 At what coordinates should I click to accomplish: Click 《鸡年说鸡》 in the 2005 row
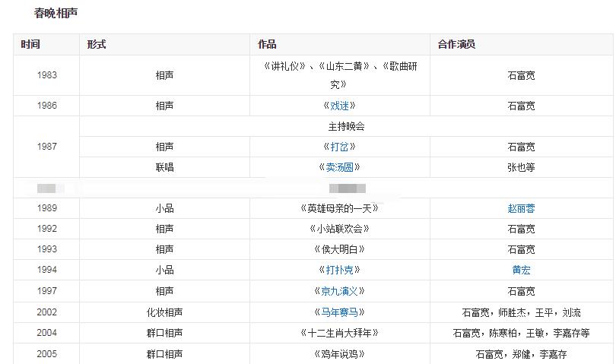(339, 354)
